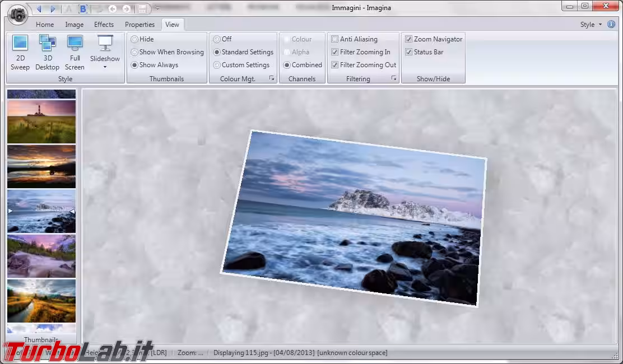Expand the Slideshow dropdown arrow
623x364 pixels.
(105, 67)
